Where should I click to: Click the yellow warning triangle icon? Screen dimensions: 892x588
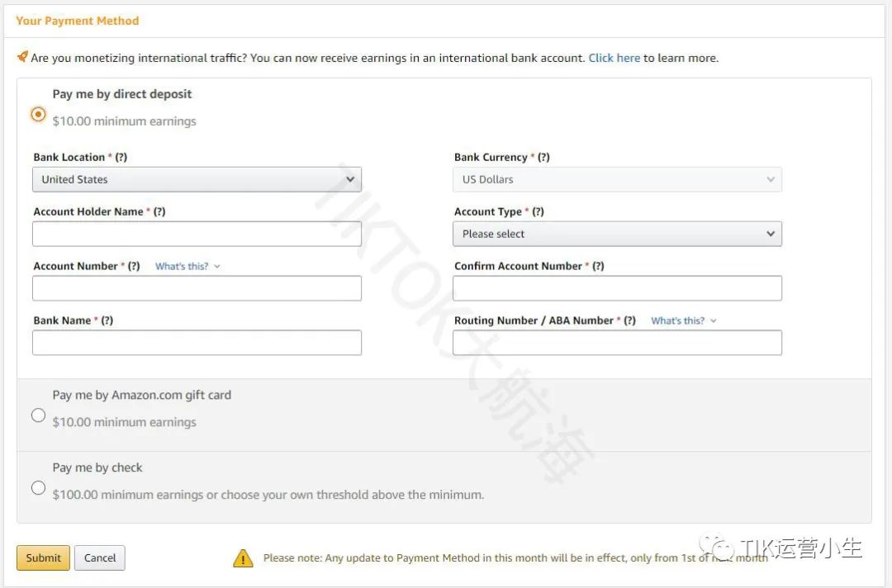[243, 558]
